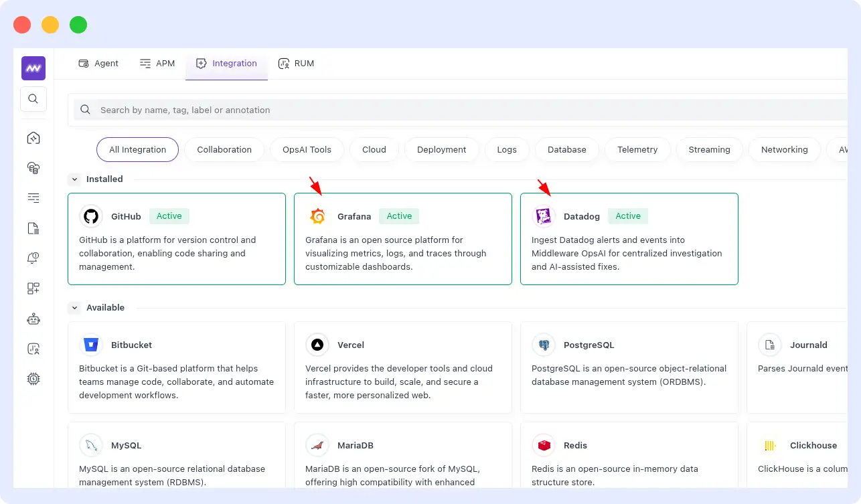Image resolution: width=861 pixels, height=504 pixels.
Task: Open the Vercel integration title
Action: coord(351,345)
